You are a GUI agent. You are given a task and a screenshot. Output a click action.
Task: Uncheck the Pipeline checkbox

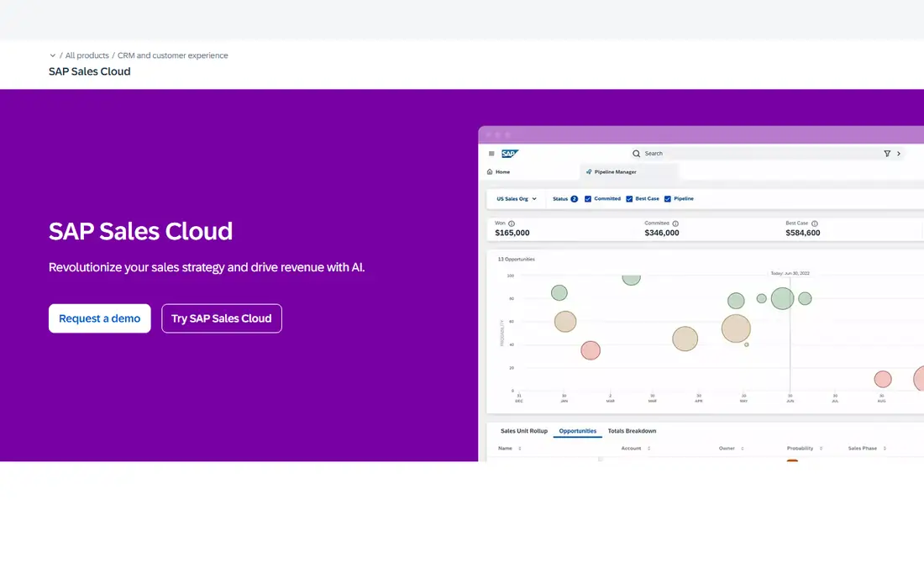click(668, 199)
